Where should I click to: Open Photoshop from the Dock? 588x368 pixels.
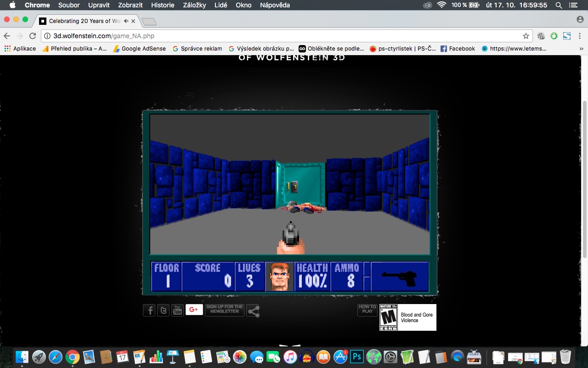357,356
